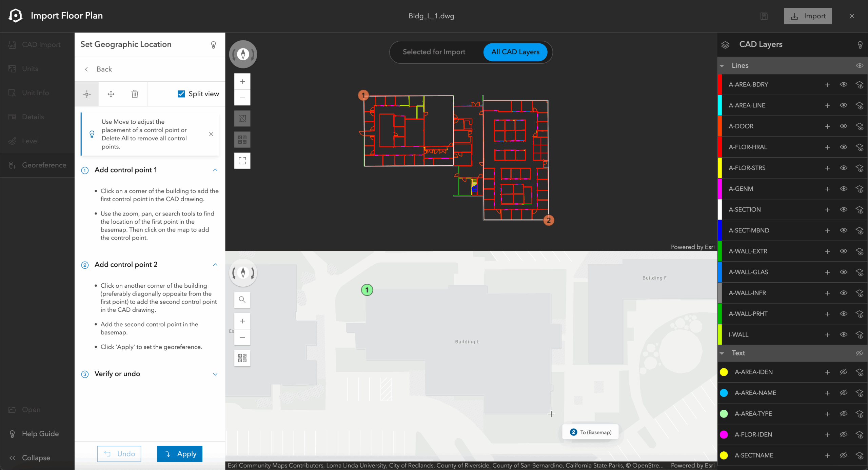Click the plus icon for A-DOOR layer

pos(827,126)
